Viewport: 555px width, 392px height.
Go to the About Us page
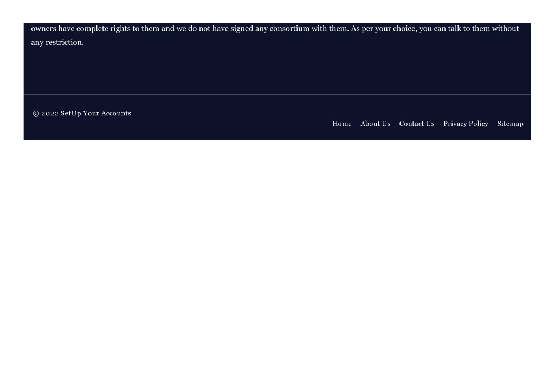pyautogui.click(x=375, y=124)
